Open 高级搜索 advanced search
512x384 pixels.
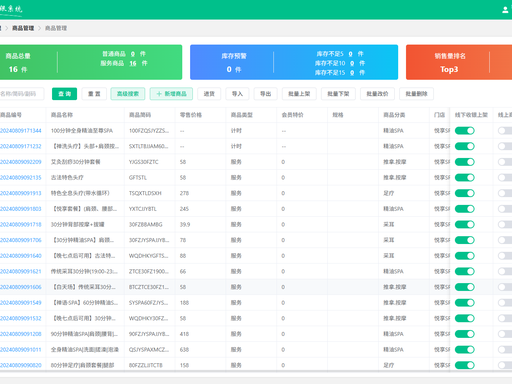pyautogui.click(x=128, y=94)
